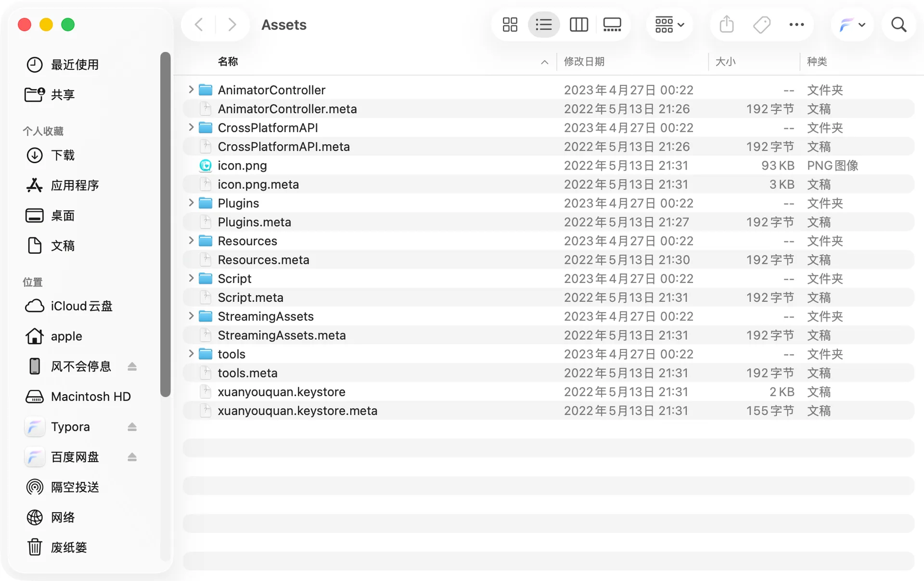Image resolution: width=924 pixels, height=581 pixels.
Task: Switch to icon grid view
Action: 510,25
